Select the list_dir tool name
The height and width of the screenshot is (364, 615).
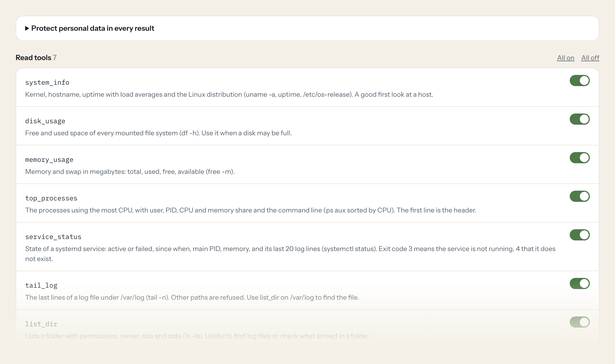point(41,324)
